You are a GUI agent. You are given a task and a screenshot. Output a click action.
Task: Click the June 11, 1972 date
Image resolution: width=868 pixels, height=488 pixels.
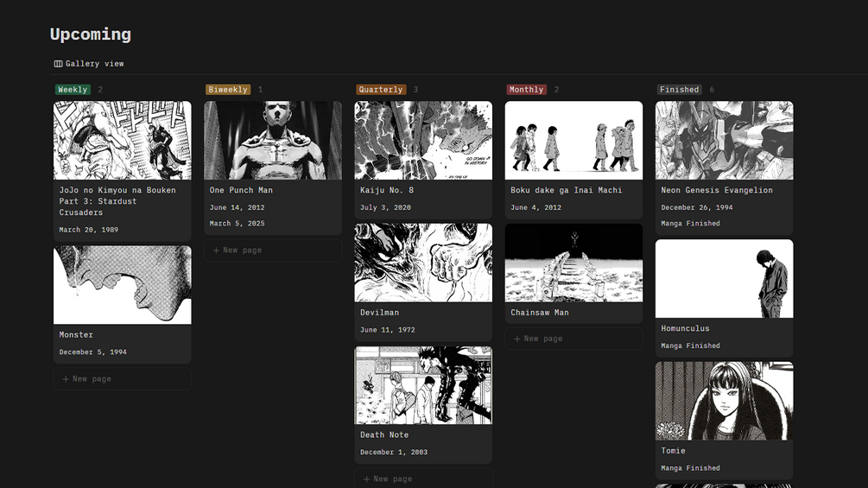pyautogui.click(x=388, y=330)
